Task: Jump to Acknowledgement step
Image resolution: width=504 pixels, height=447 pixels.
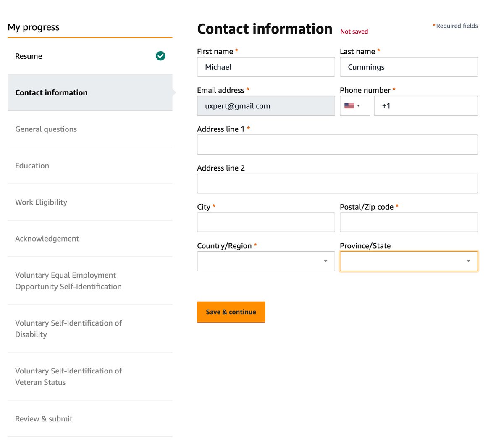Action: [90, 239]
